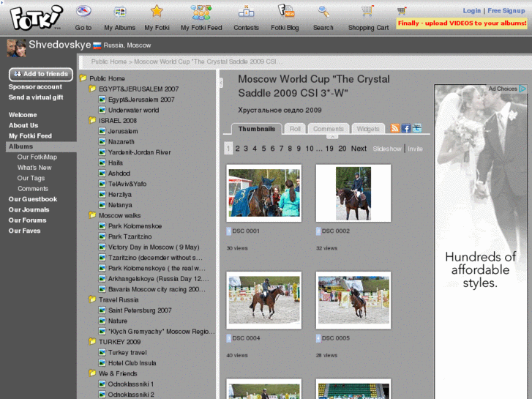Click the Travel Russia folder icon
532x399 pixels.
(x=92, y=299)
